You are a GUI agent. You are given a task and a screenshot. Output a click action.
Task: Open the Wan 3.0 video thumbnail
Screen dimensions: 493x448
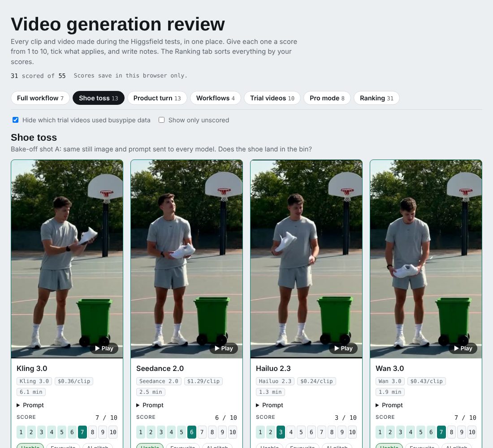click(426, 259)
